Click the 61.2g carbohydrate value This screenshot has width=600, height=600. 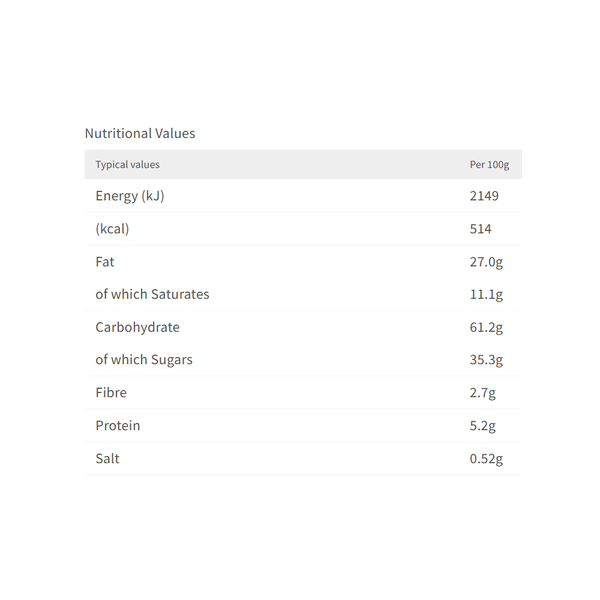[486, 327]
